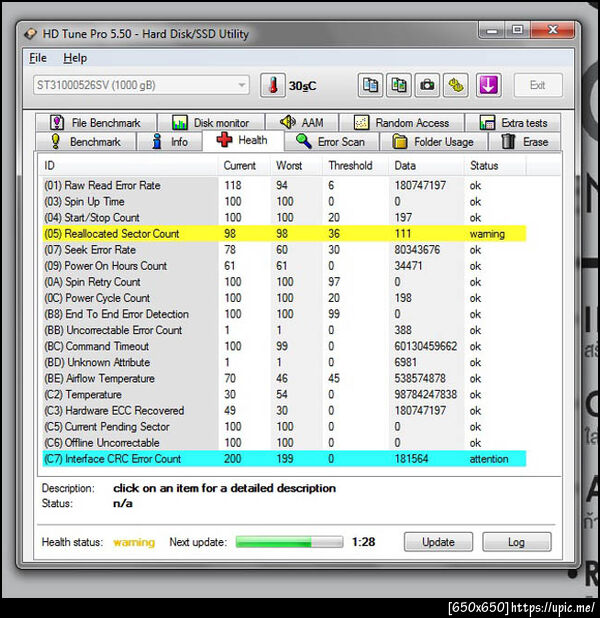Select the (BC) Command Timeout row
Screen dimensions: 600x618
pos(284,346)
